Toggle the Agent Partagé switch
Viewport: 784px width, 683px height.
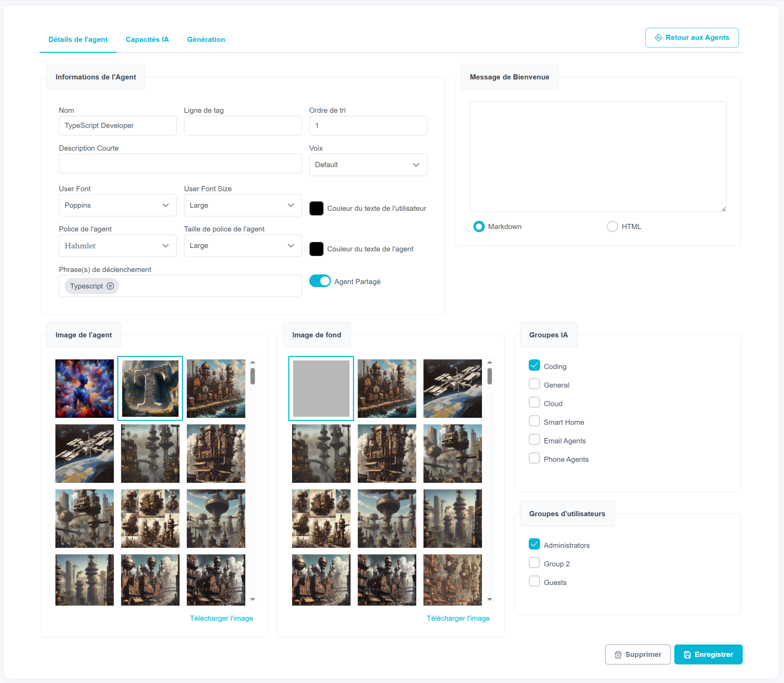[x=320, y=281]
